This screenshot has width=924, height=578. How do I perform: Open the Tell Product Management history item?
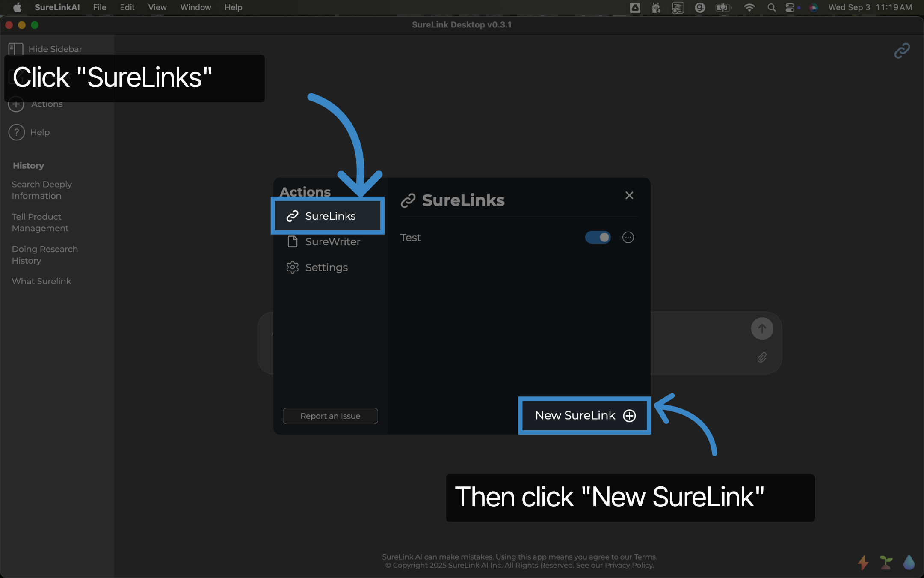click(x=40, y=223)
